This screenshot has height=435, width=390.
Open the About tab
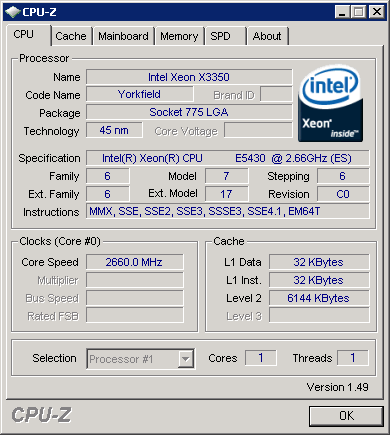(267, 36)
